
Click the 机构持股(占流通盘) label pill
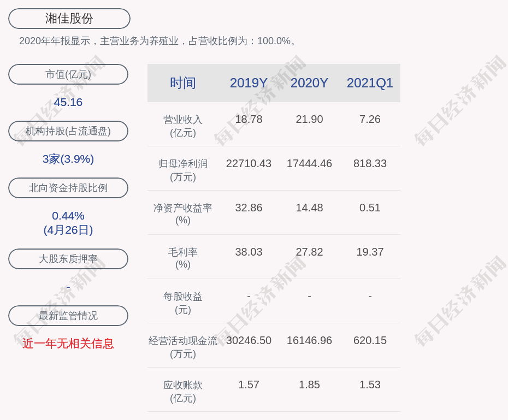pos(68,131)
